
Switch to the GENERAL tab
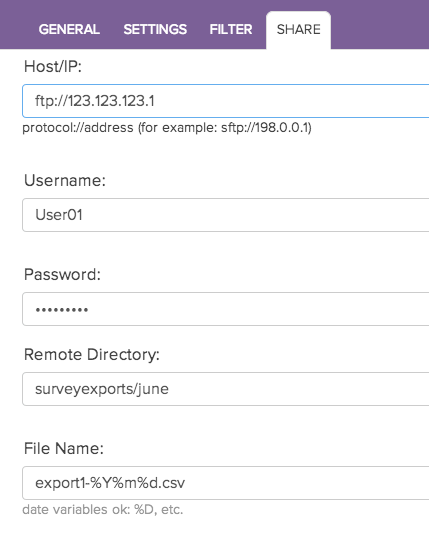point(69,29)
